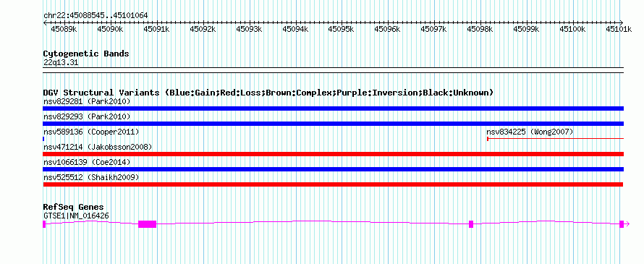Click the GTSE1 gene direction arrow at the right end

[627, 224]
